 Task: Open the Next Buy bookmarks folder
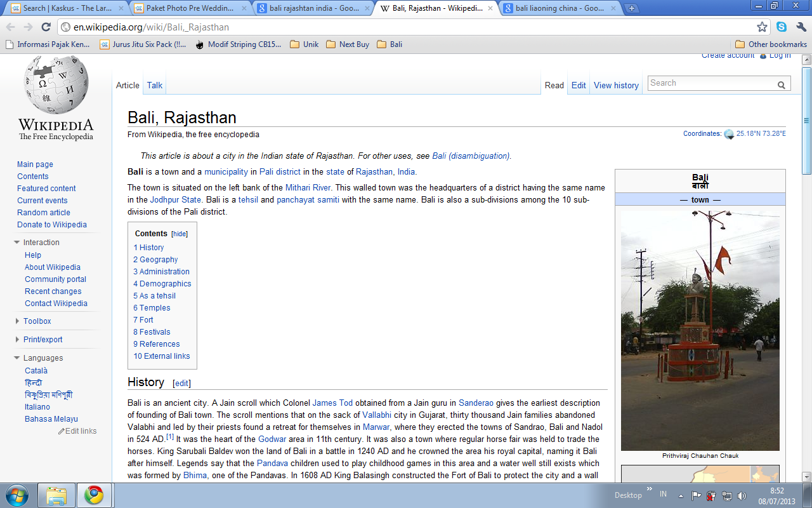(x=348, y=44)
